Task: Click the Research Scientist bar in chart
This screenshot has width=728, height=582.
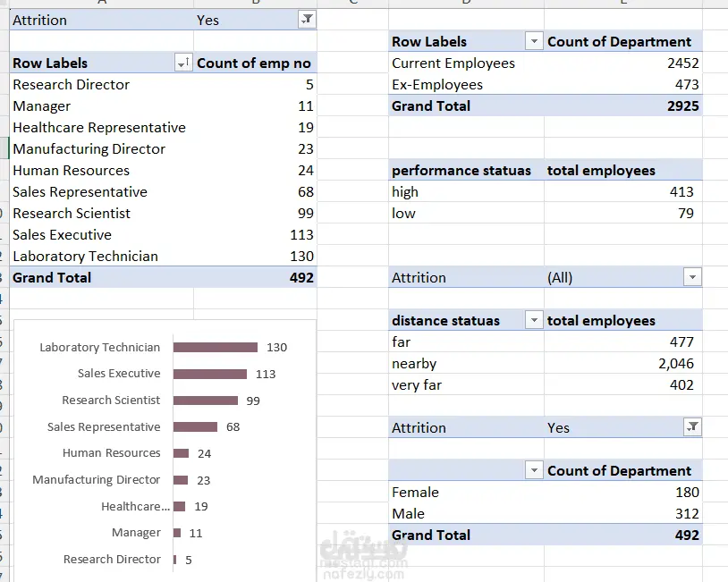Action: (x=206, y=400)
